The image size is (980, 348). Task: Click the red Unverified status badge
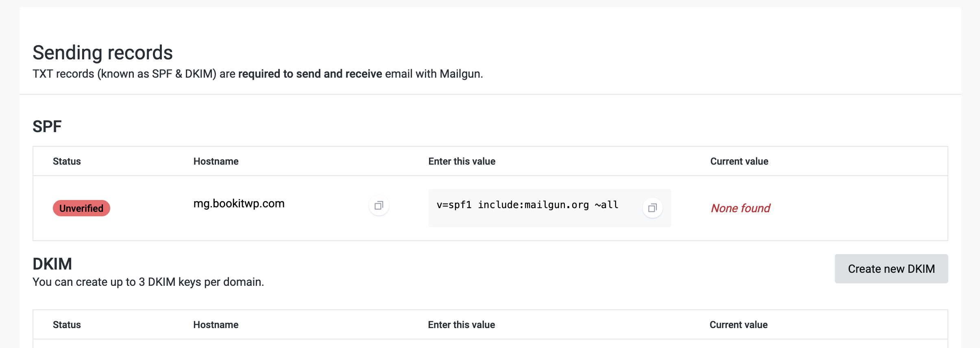coord(81,208)
